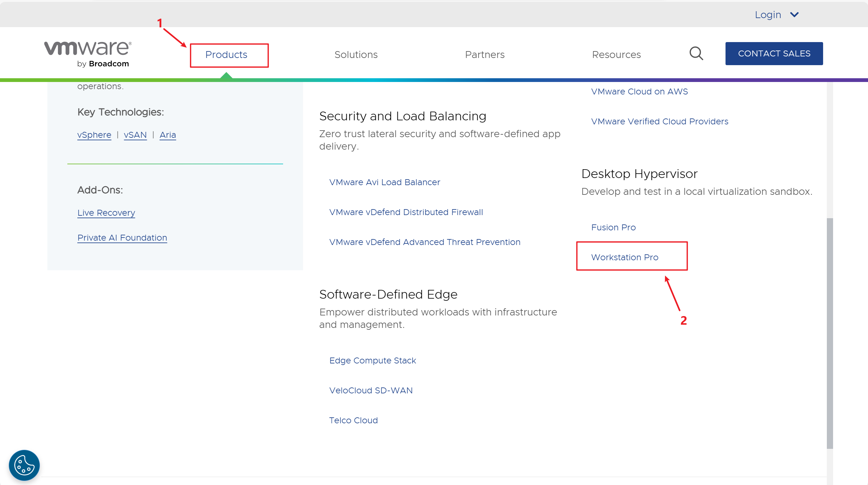
Task: Click the VMware by Broadcom logo
Action: point(88,54)
